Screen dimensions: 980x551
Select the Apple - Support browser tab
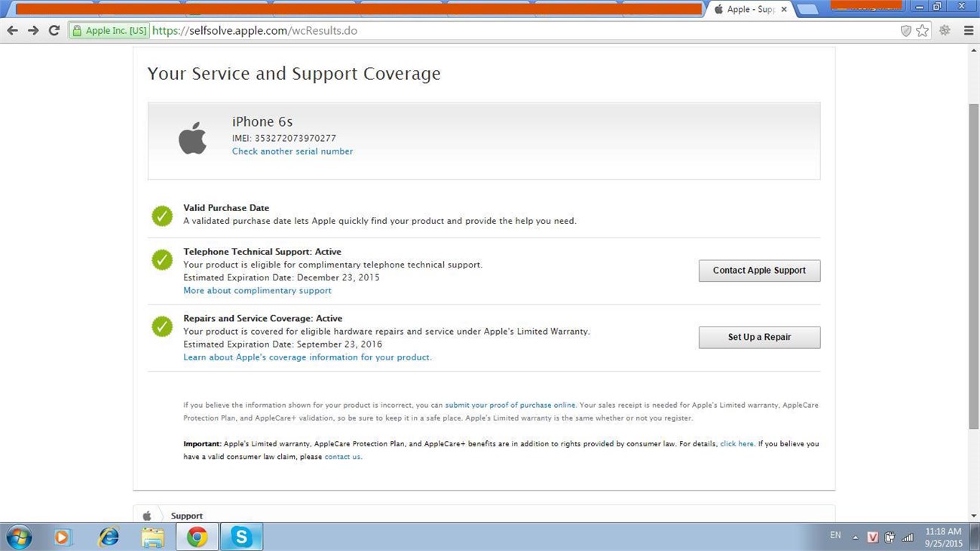click(748, 10)
